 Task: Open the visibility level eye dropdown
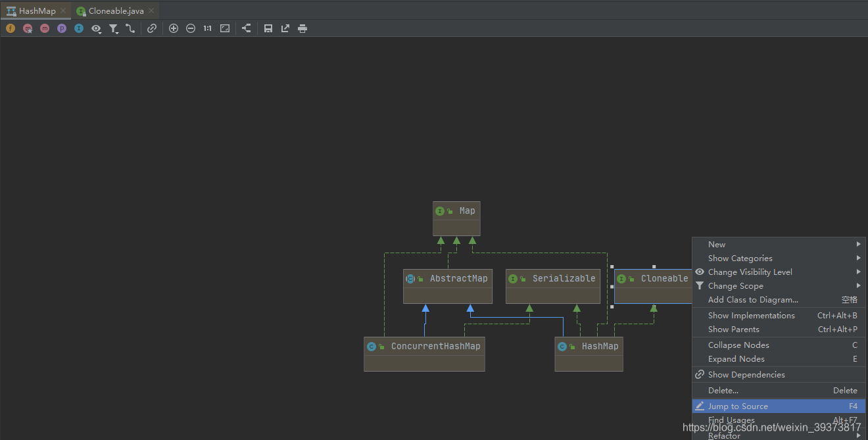(97, 28)
